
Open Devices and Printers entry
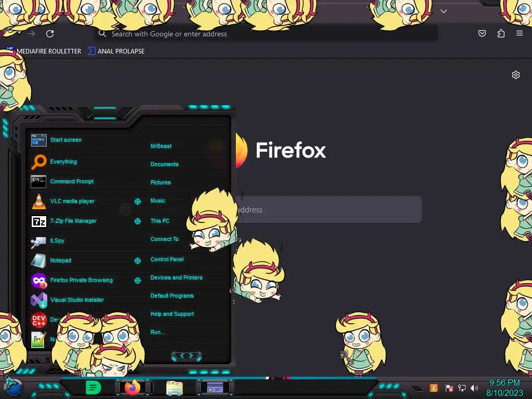click(x=177, y=277)
